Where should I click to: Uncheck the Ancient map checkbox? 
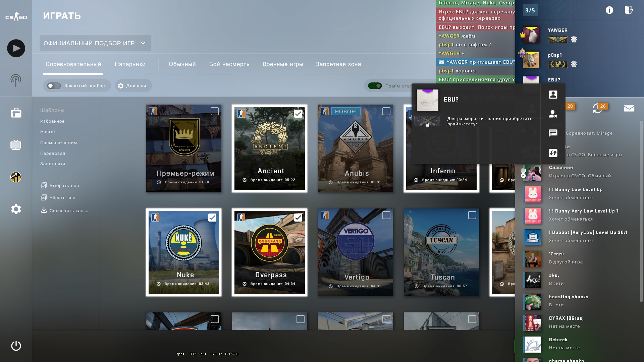click(298, 114)
